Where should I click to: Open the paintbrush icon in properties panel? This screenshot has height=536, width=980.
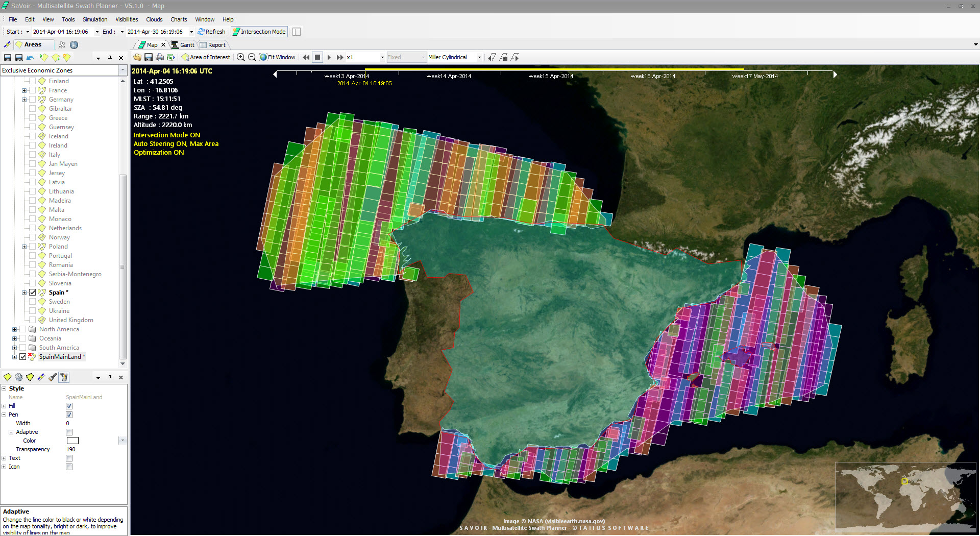tap(53, 377)
